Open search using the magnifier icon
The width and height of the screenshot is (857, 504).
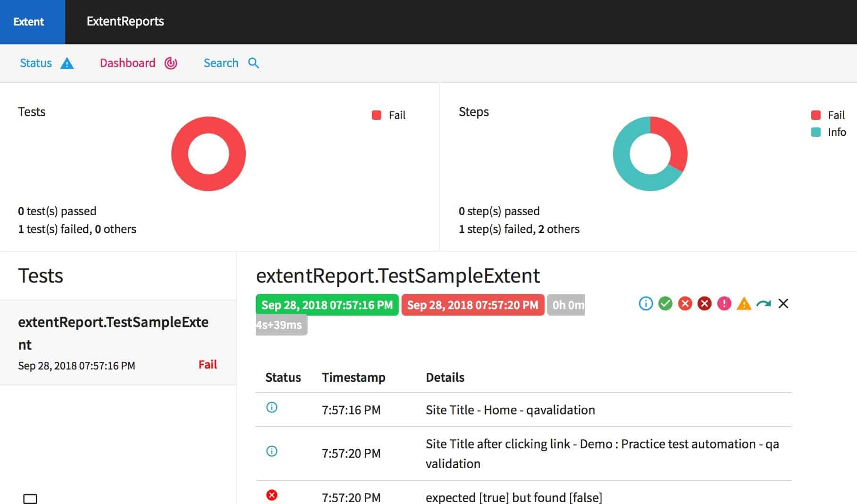tap(253, 63)
